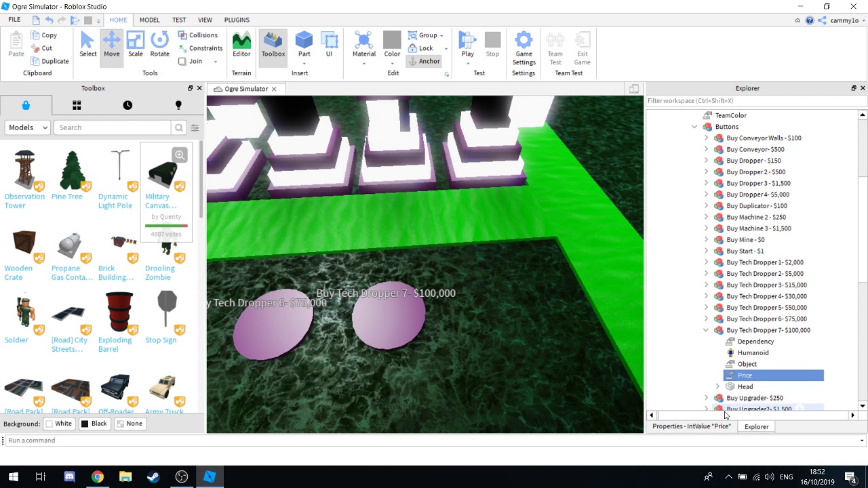Switch to the PLUGINS ribbon tab
Viewport: 868px width, 488px height.
237,20
